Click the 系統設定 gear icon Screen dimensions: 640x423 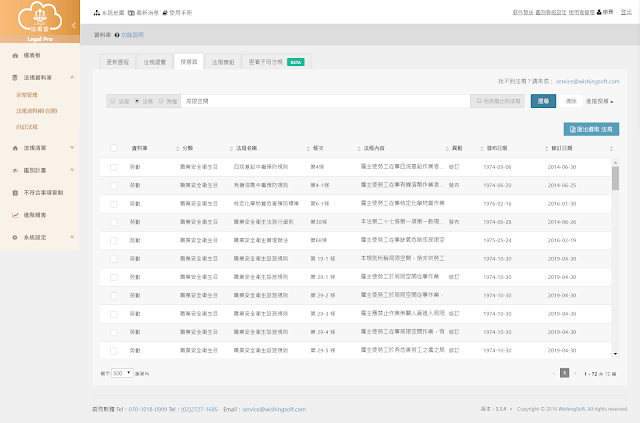(x=15, y=237)
